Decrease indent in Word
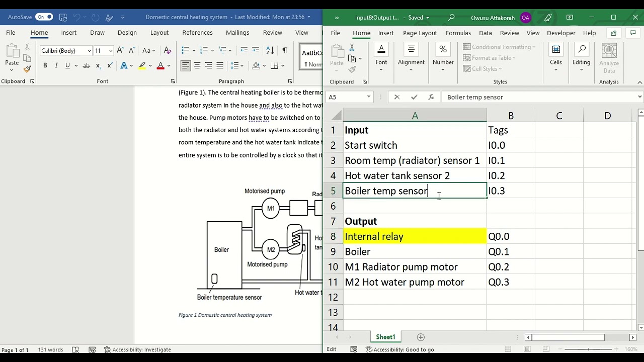644x362 pixels. pyautogui.click(x=244, y=50)
